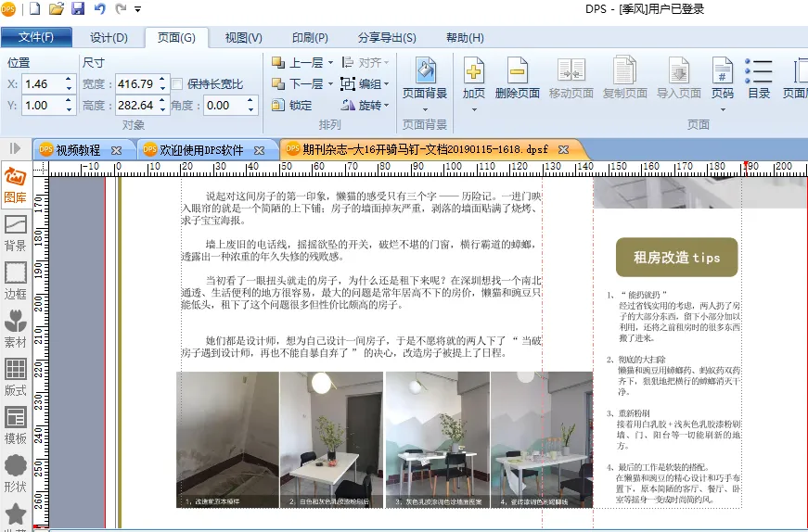
Task: Switch to the 设计(D) ribbon tab
Action: tap(109, 38)
